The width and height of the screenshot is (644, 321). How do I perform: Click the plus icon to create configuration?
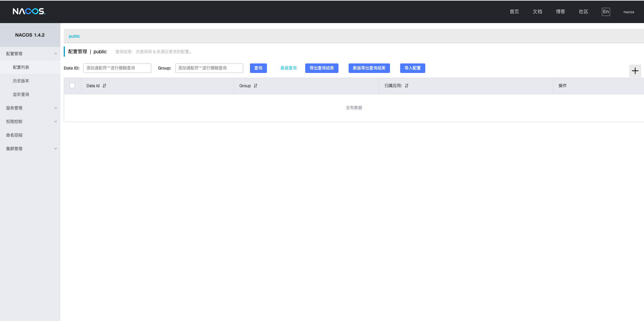click(x=635, y=71)
